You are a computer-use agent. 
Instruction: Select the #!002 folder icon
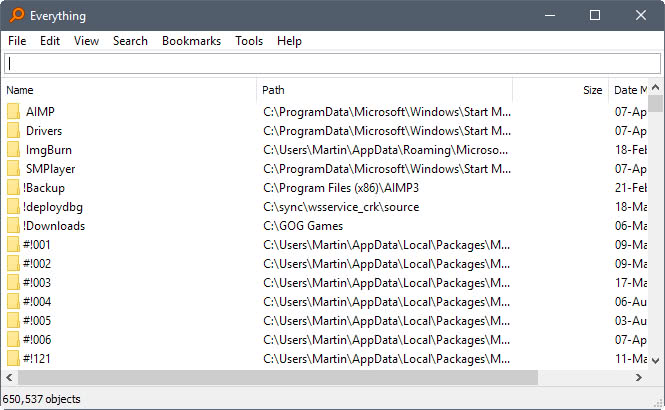click(14, 264)
